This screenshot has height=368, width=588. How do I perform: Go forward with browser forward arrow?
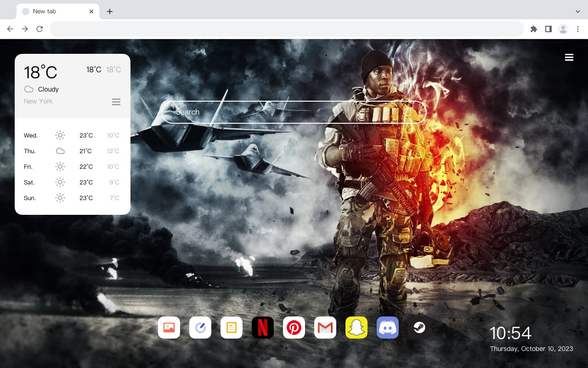pyautogui.click(x=25, y=29)
